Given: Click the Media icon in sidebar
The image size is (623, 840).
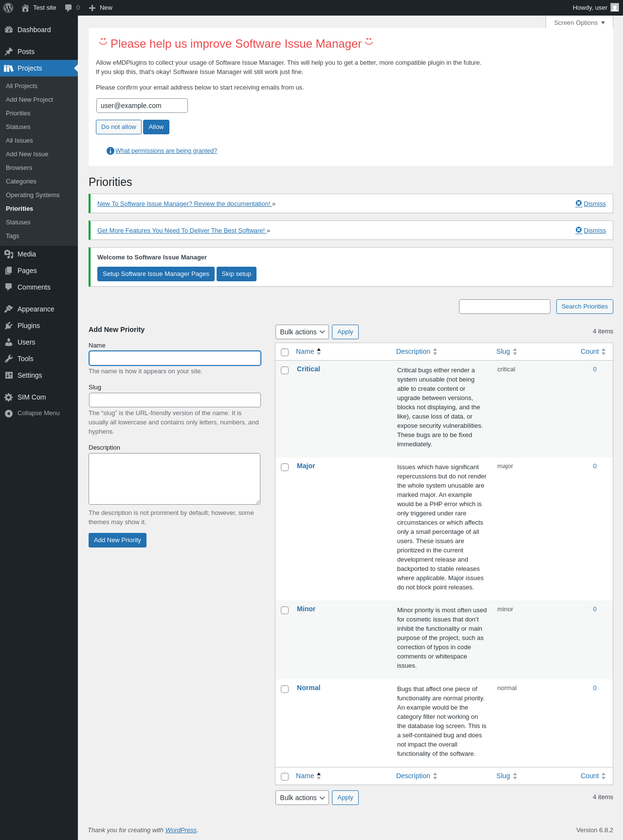Looking at the screenshot, I should click(9, 254).
